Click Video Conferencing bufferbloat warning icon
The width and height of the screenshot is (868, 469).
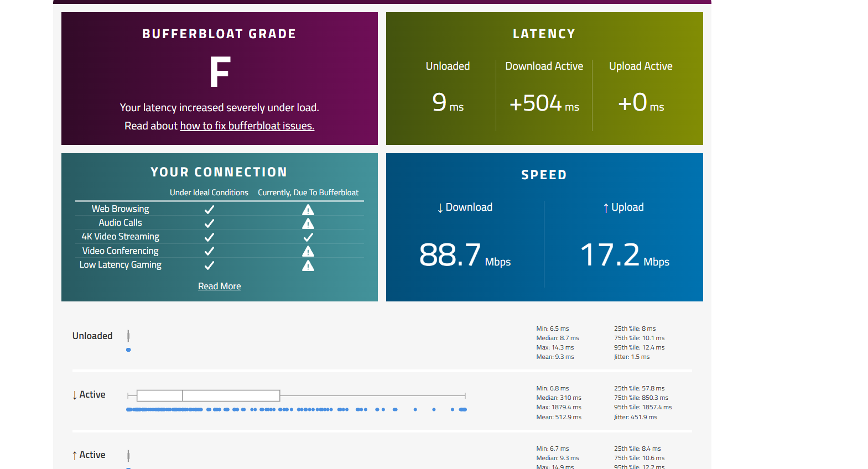(x=308, y=251)
